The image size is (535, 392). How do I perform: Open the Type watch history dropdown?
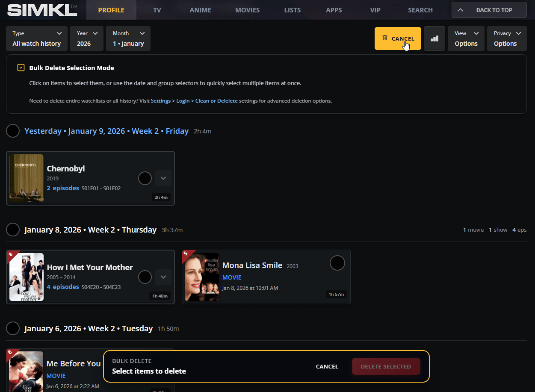coord(37,38)
